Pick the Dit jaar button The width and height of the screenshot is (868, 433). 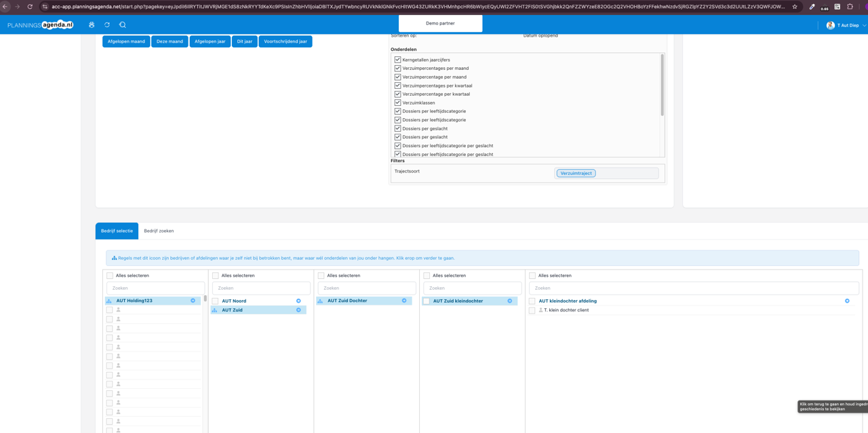click(245, 41)
